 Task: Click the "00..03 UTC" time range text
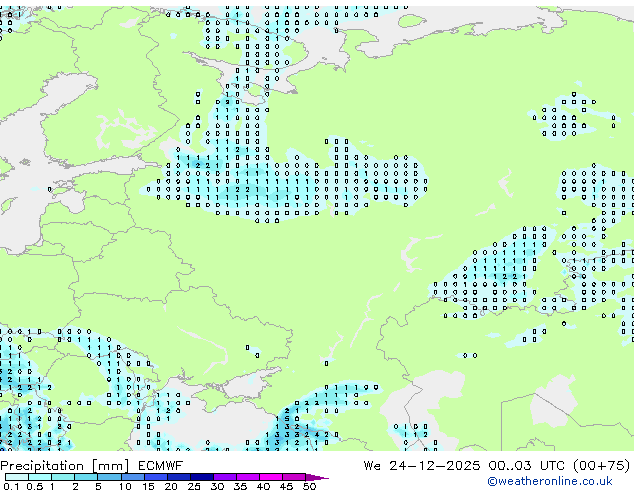(x=526, y=466)
